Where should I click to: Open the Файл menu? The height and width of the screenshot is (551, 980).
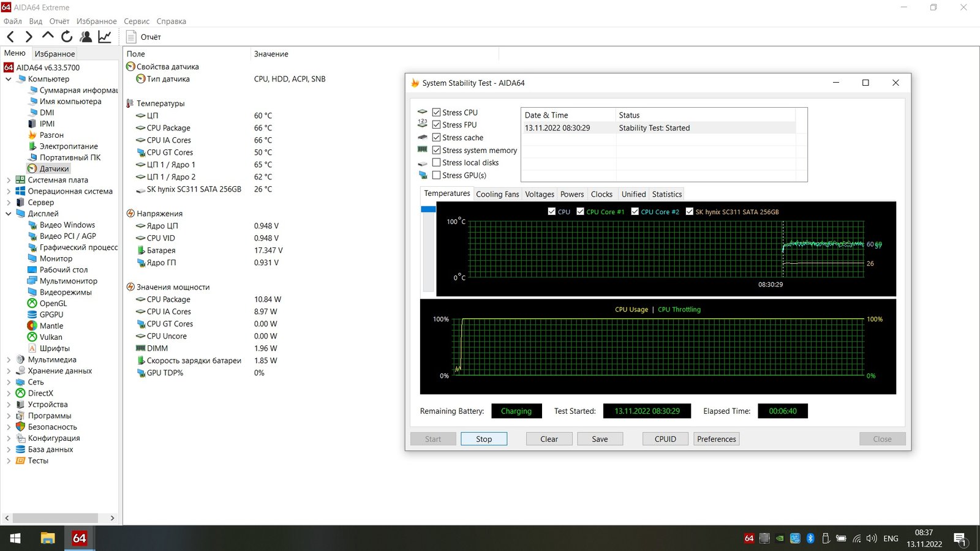coord(13,21)
